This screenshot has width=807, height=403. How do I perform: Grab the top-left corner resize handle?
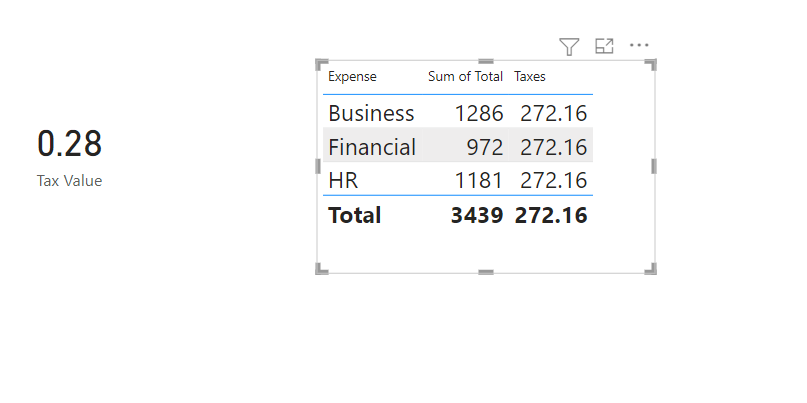pyautogui.click(x=321, y=65)
